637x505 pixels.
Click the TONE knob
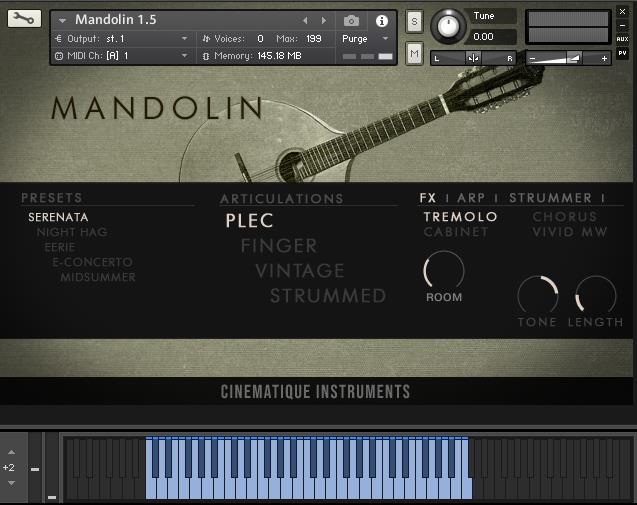point(537,295)
